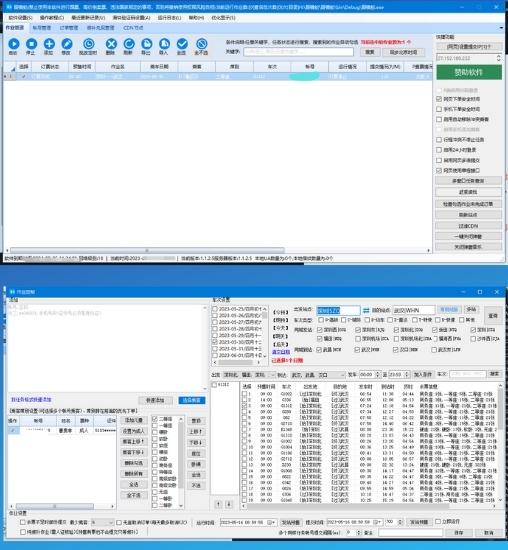Click the 【明天】 date shortcut
The width and height of the screenshot is (508, 550).
tap(281, 336)
